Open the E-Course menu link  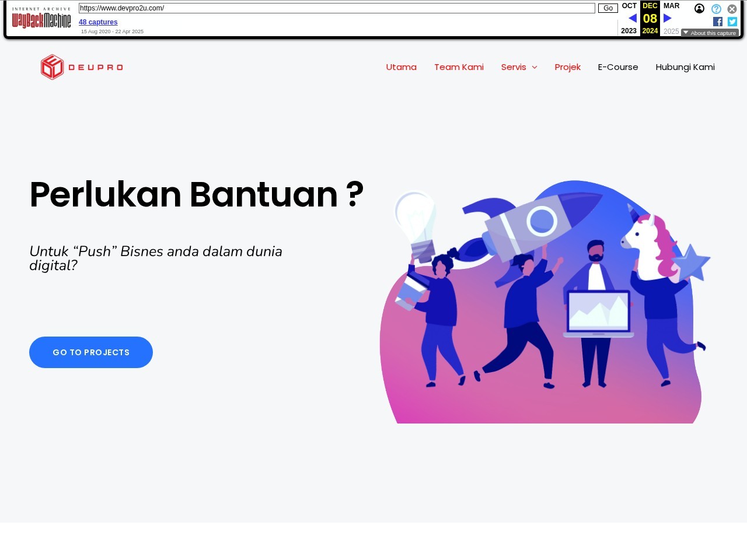tap(618, 67)
